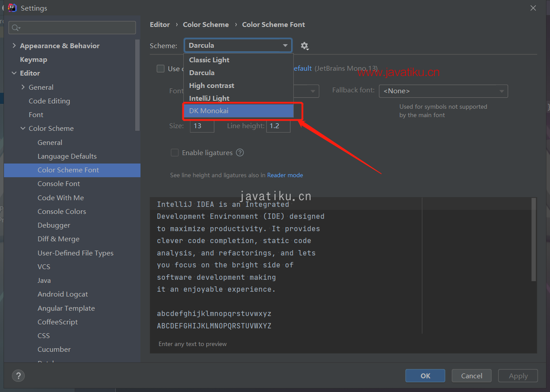Open the Scheme dropdown
The image size is (550, 392).
tap(238, 45)
